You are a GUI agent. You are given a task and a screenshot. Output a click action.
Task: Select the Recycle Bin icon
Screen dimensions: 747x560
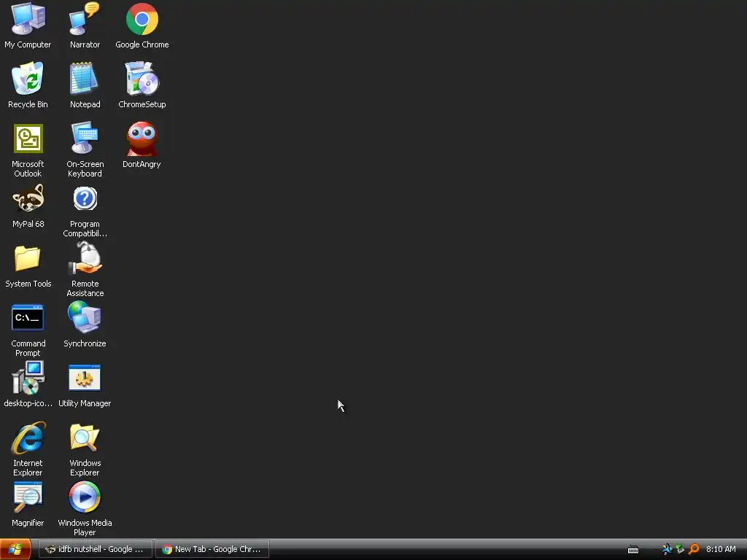click(x=28, y=79)
